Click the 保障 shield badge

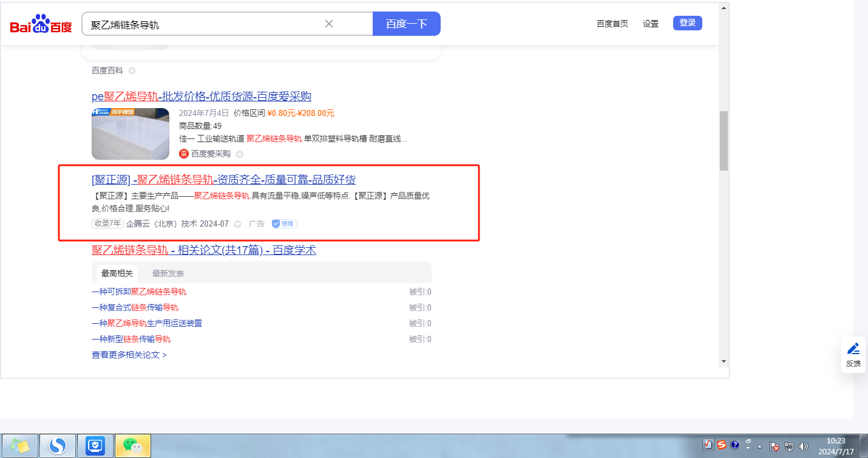click(x=284, y=224)
